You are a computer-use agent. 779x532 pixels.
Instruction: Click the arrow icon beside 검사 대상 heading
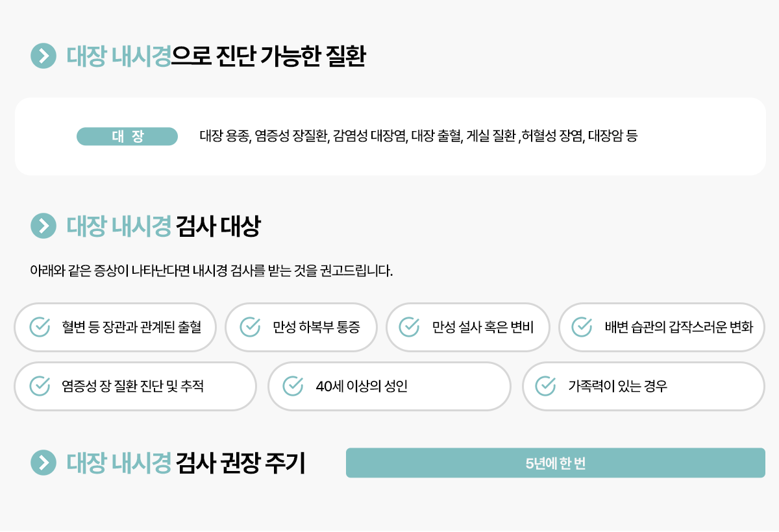pos(43,226)
